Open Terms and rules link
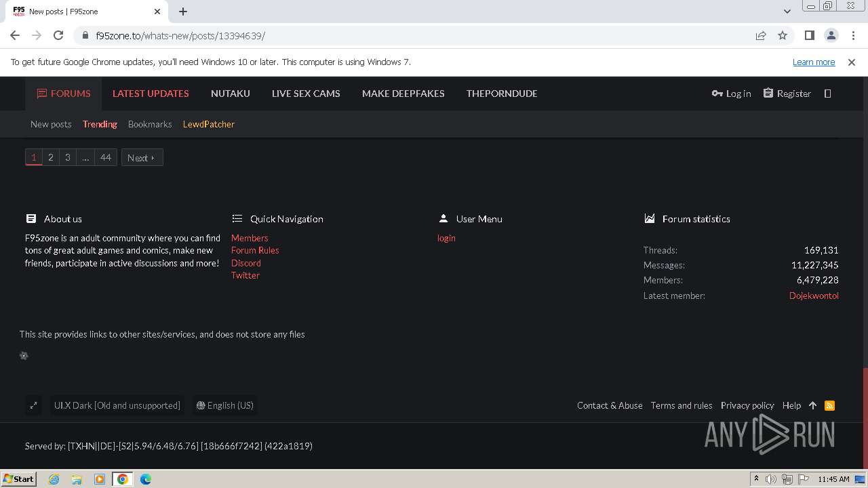The image size is (868, 488). click(x=682, y=405)
